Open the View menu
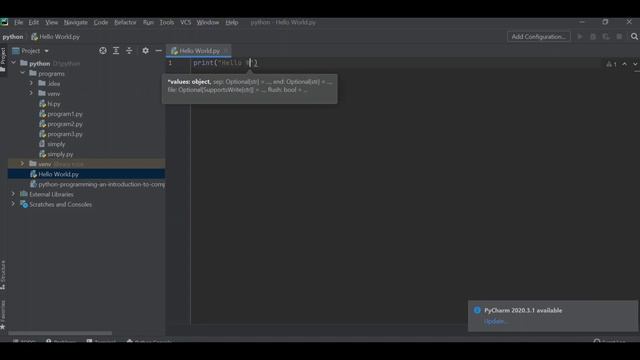This screenshot has width=640, height=360. click(x=51, y=22)
